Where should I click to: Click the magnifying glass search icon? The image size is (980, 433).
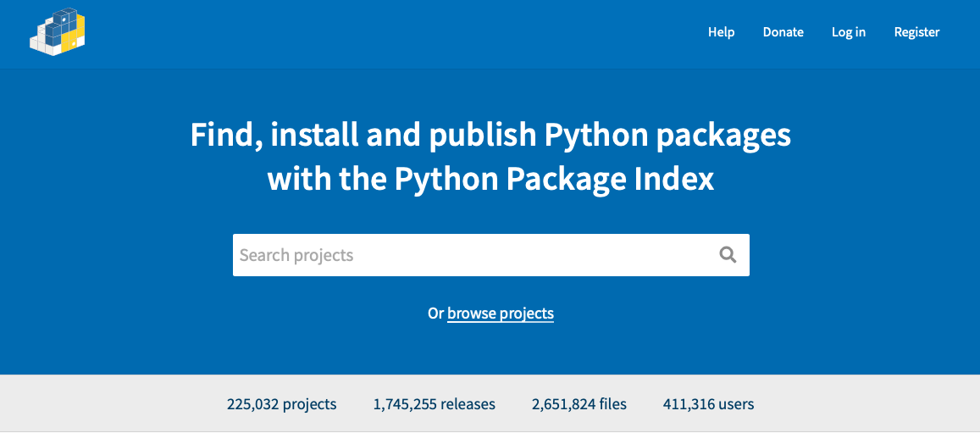(x=728, y=255)
